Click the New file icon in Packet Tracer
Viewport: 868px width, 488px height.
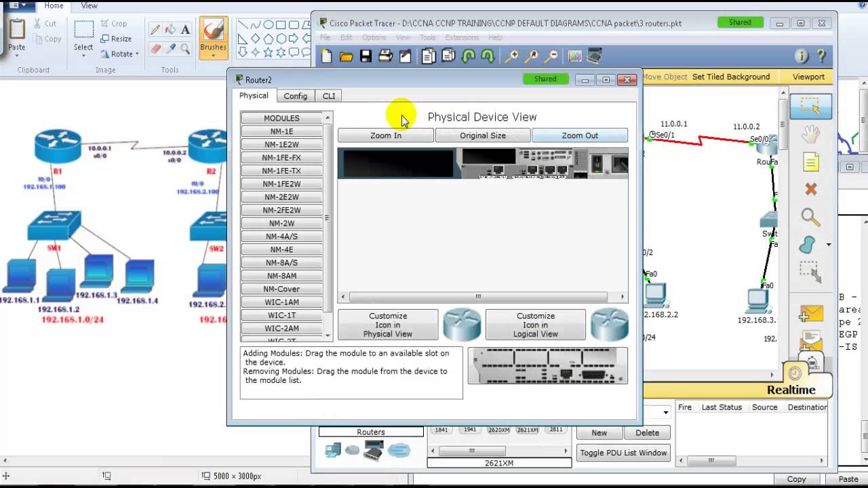[327, 56]
